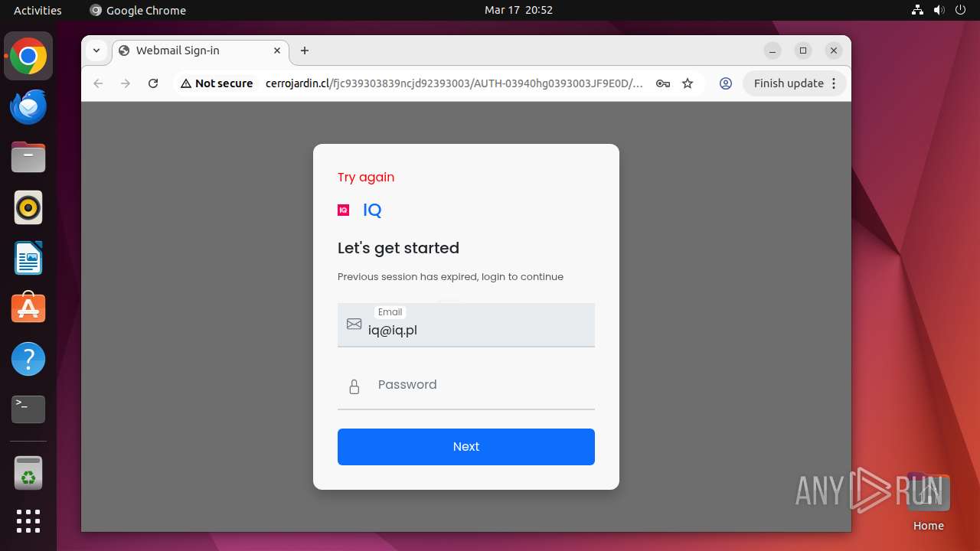Click the envelope icon in Email field
980x551 pixels.
(x=354, y=324)
